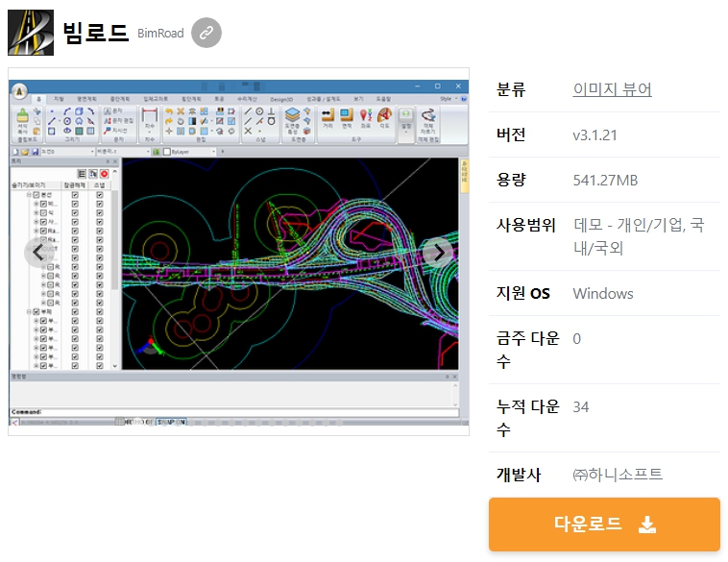Expand the 식 tree node
Screen dimensions: 728x562
[x=36, y=212]
